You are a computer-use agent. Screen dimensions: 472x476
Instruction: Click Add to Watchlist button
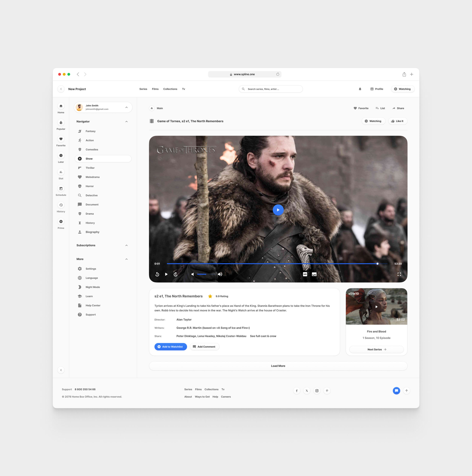(170, 347)
